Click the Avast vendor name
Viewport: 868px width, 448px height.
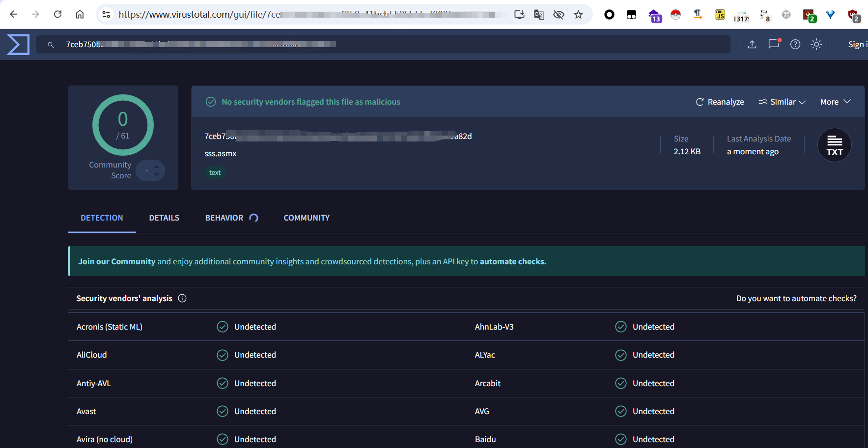(x=86, y=411)
